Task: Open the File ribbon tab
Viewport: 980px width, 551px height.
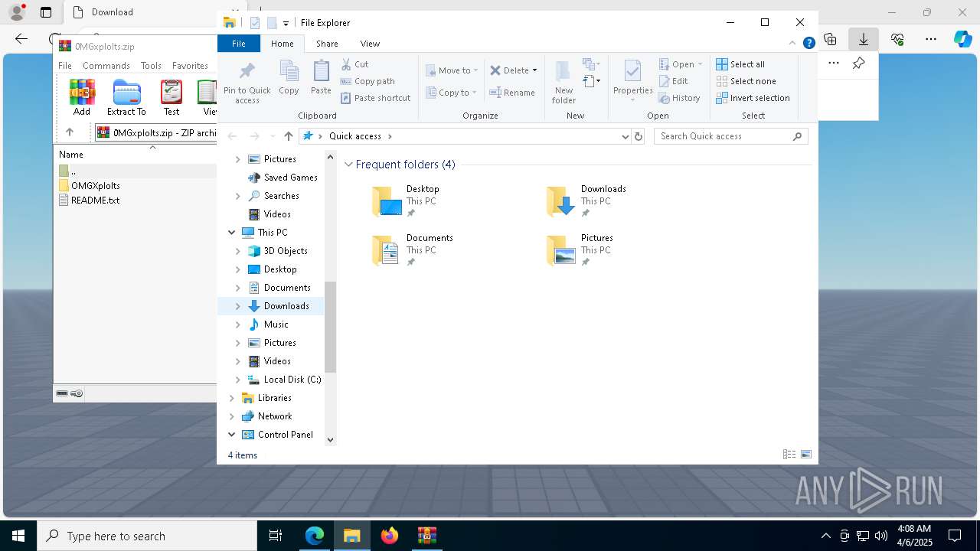Action: coord(239,44)
